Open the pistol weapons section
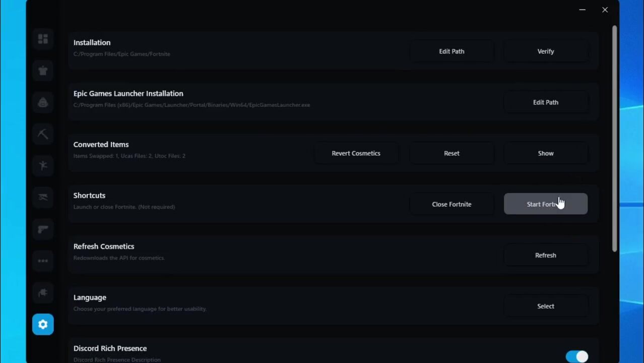644x363 pixels. click(43, 229)
